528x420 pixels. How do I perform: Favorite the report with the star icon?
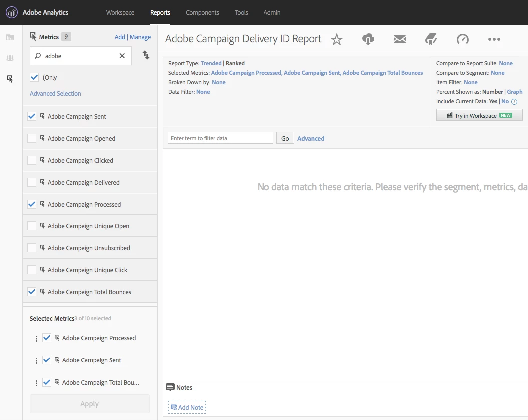[x=337, y=39]
